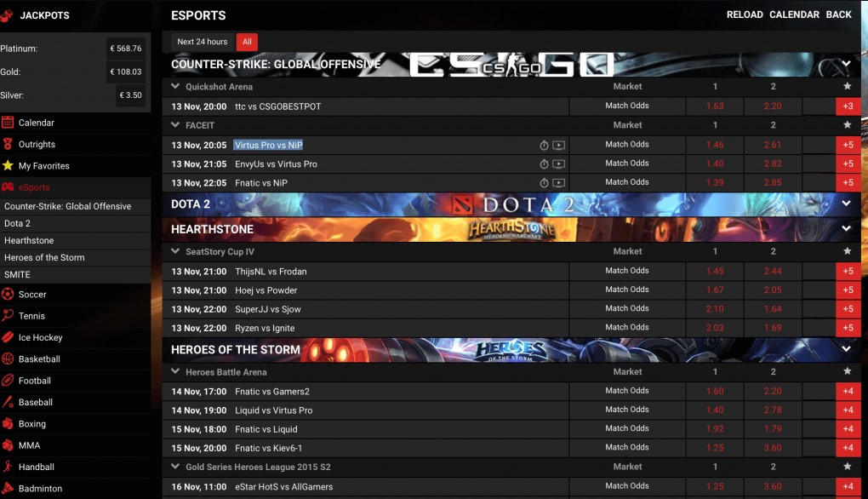Bet 1.79 odds on Liquid vs Fnatic

(x=773, y=429)
